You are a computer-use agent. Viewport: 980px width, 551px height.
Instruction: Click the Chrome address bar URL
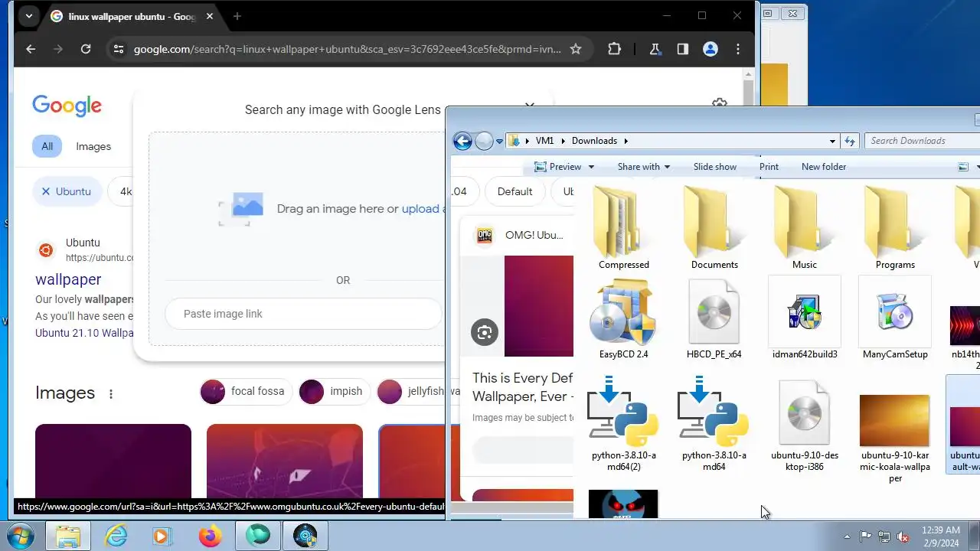[347, 49]
